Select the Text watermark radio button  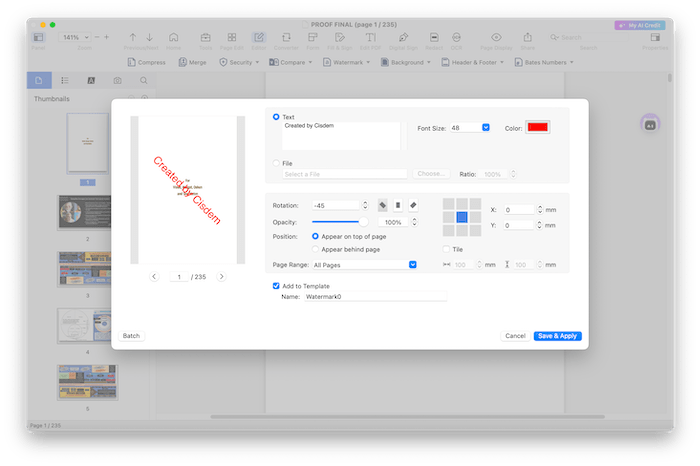276,117
